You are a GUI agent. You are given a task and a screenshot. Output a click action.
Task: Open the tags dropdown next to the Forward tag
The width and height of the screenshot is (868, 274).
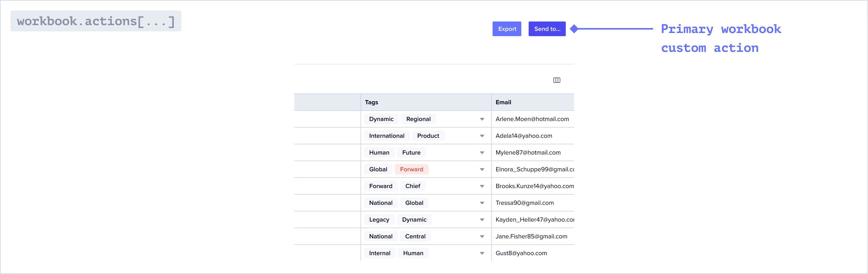pos(482,169)
